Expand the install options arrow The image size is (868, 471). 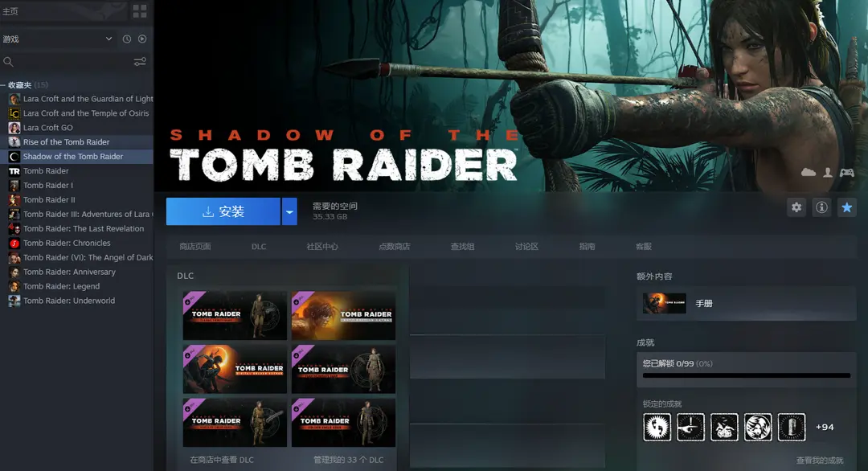click(x=289, y=211)
